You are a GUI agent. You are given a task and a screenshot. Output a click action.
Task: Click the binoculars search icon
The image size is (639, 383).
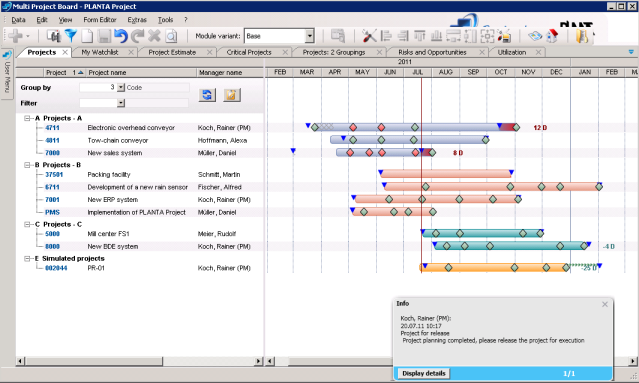[x=53, y=36]
